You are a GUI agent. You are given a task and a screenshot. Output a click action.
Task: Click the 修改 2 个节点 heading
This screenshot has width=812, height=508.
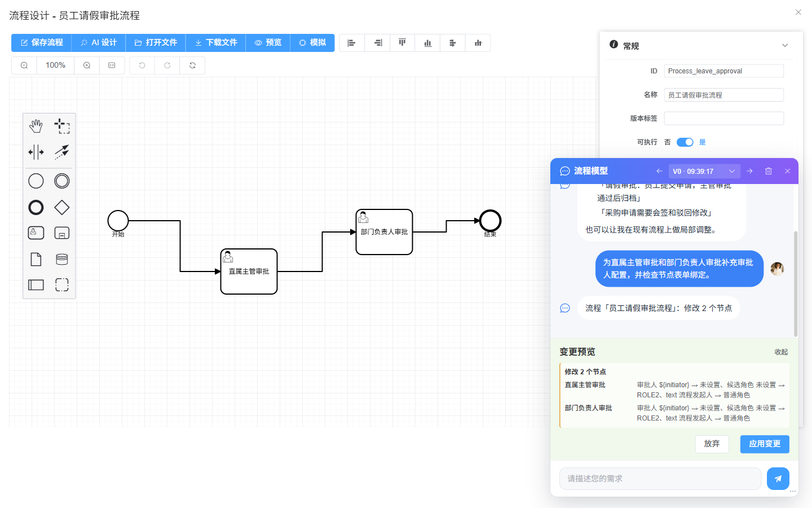[585, 372]
